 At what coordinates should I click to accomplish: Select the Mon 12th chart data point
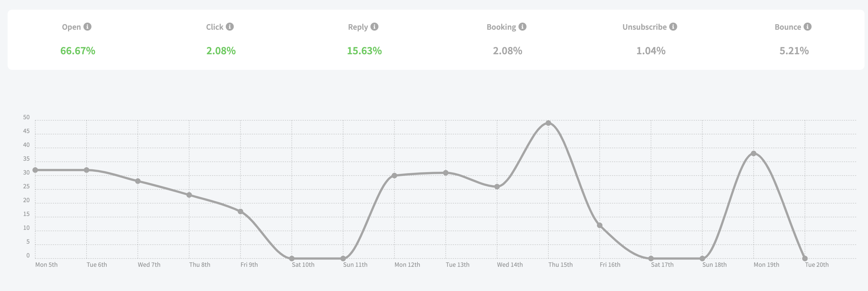click(x=394, y=176)
